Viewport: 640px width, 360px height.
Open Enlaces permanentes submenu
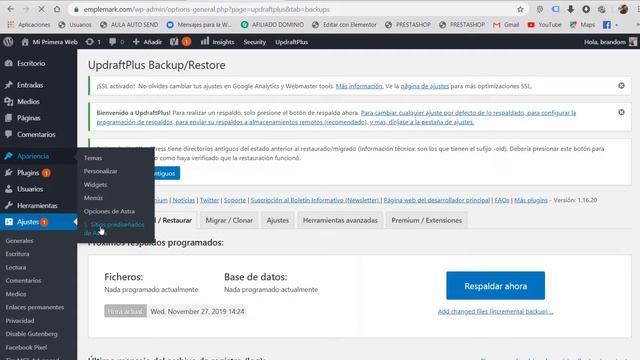[x=35, y=307]
